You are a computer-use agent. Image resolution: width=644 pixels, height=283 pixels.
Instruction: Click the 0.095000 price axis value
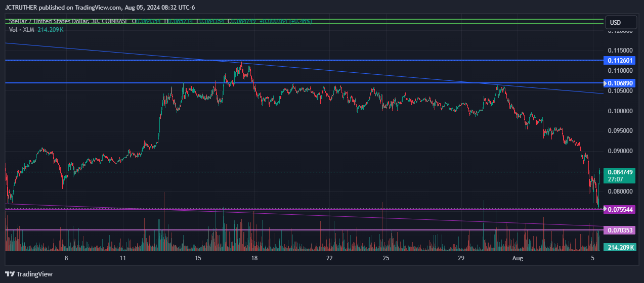click(620, 131)
